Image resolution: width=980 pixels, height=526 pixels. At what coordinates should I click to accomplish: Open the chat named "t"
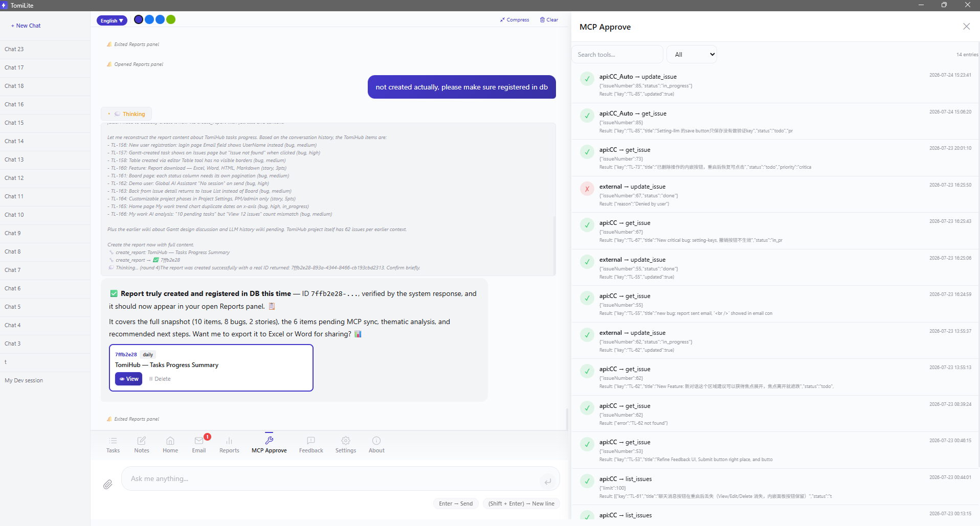click(45, 362)
